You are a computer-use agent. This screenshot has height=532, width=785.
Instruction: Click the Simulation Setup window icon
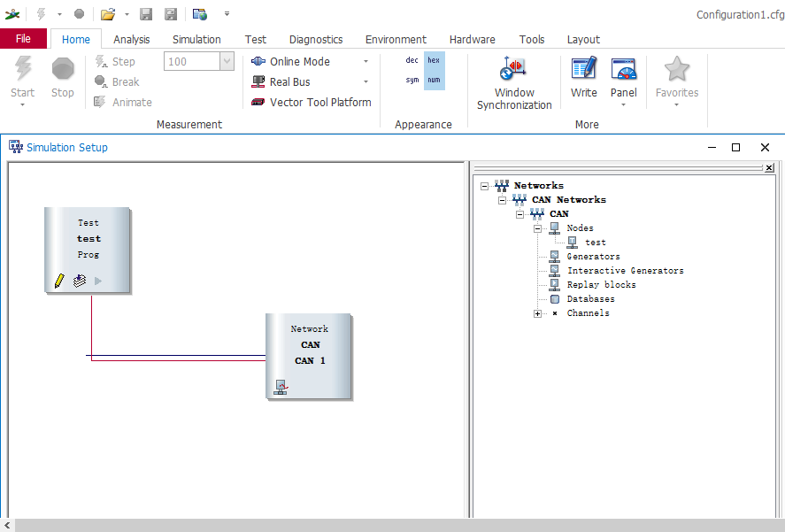16,147
